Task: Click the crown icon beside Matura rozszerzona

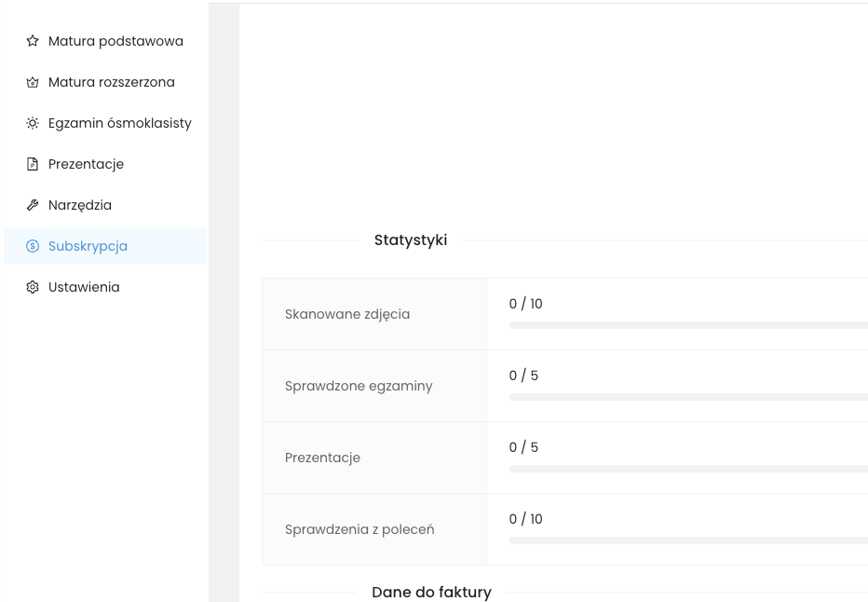Action: point(33,82)
